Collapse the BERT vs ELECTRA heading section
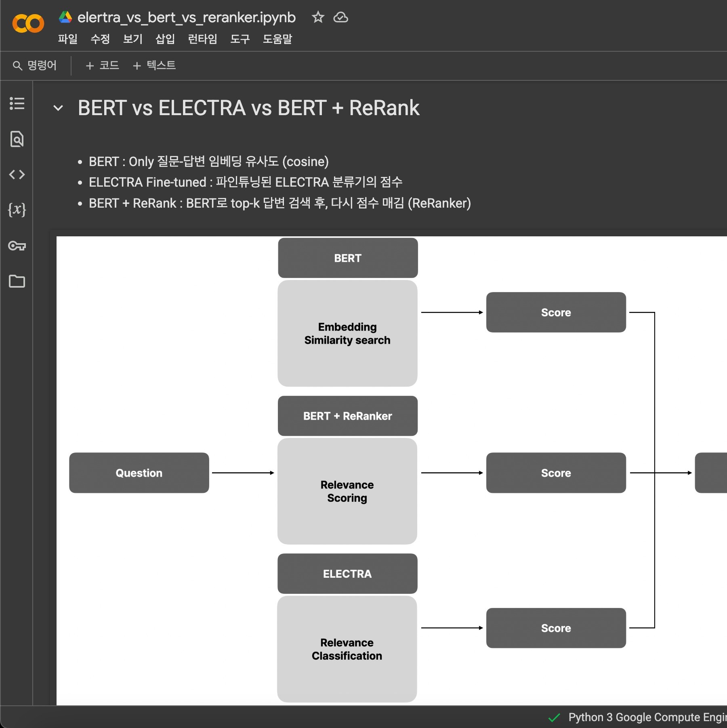This screenshot has height=728, width=727. click(x=59, y=108)
